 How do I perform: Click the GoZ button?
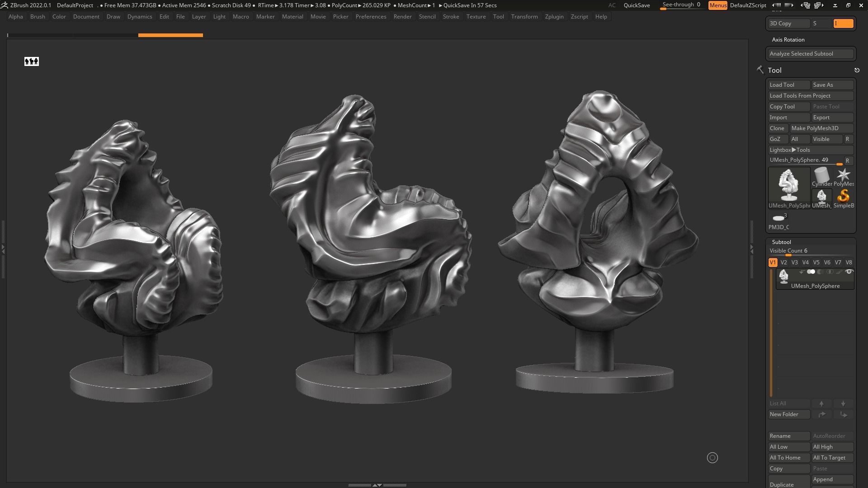[778, 139]
